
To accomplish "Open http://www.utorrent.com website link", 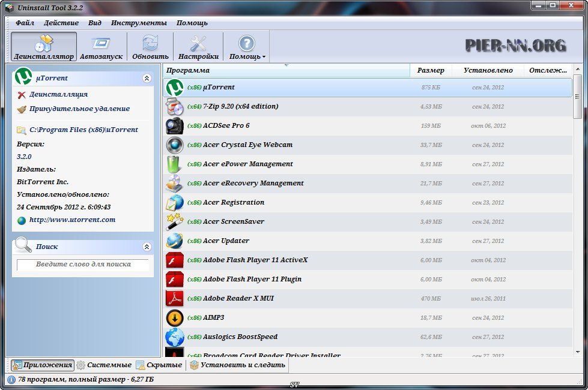I will pyautogui.click(x=73, y=220).
